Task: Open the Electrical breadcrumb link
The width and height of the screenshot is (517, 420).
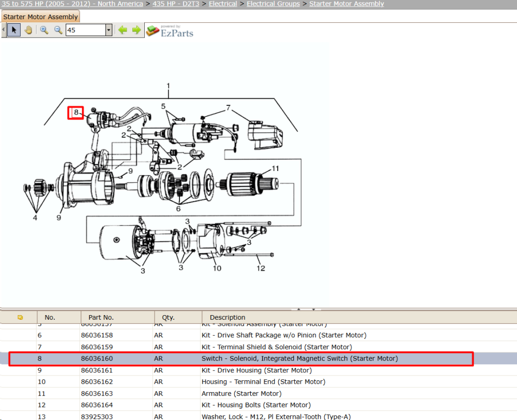Action: 223,4
